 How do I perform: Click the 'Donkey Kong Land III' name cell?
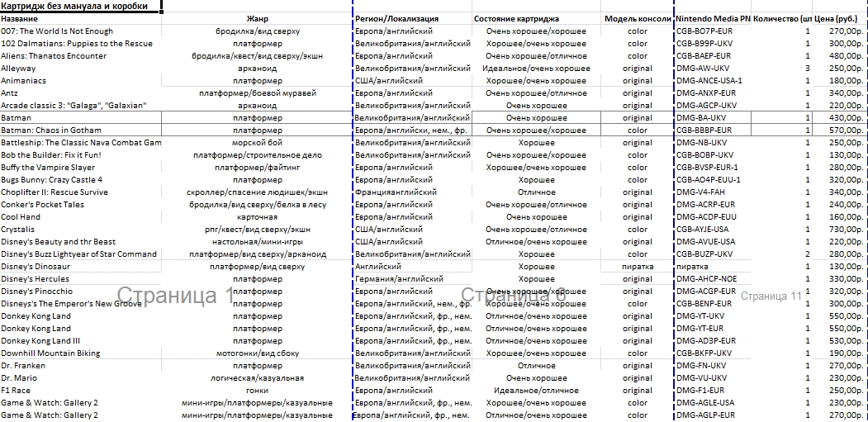point(81,340)
